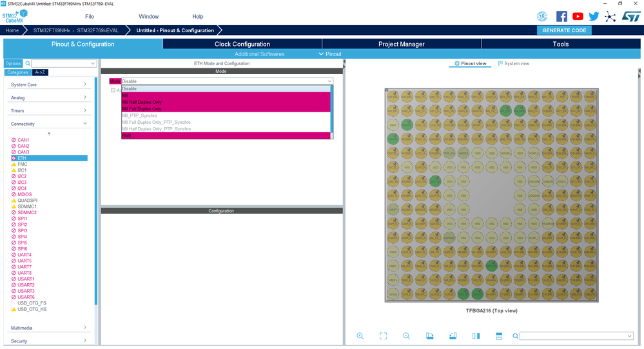
Task: Flip the chip view horizontally
Action: 476,336
